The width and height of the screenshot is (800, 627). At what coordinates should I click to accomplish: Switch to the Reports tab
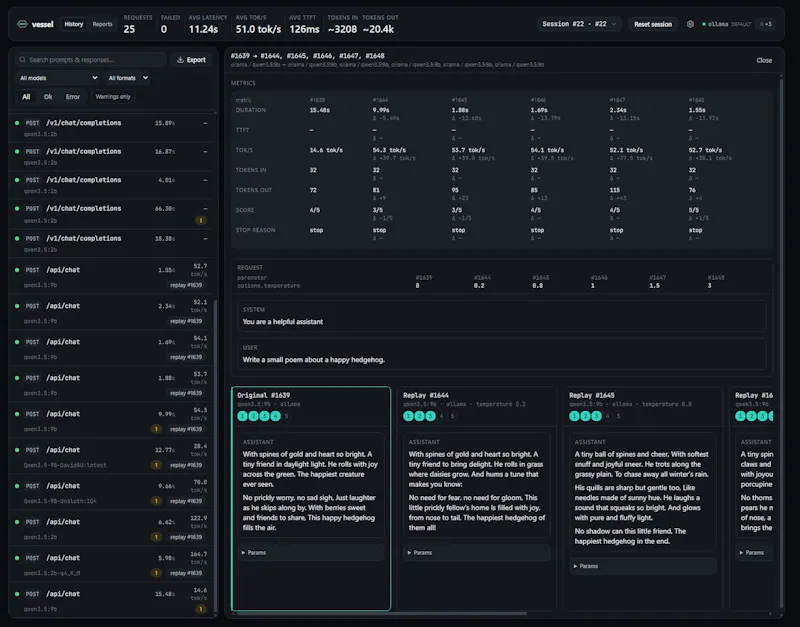102,24
